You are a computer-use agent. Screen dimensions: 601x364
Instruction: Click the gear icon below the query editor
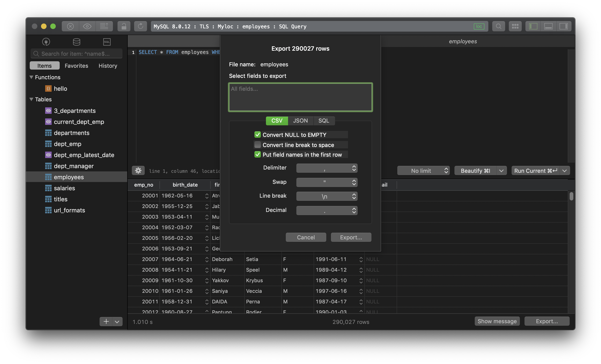[138, 170]
